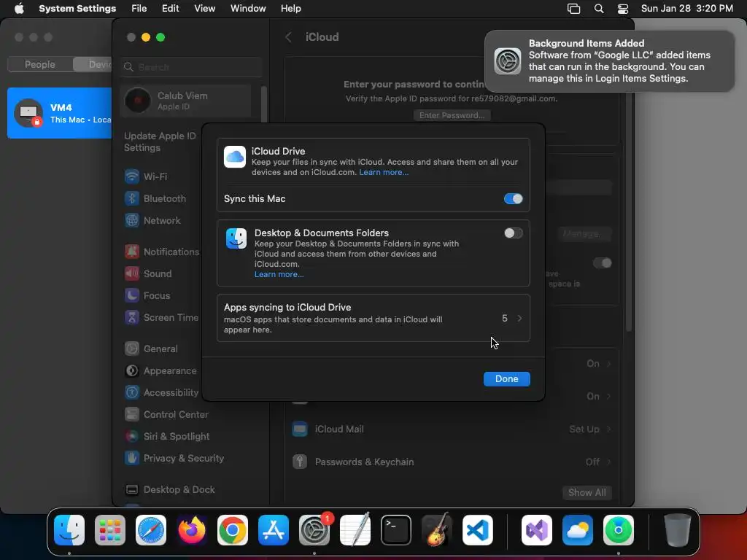The image size is (747, 560).
Task: Click the Finder icon beside Desktop & Documents
Action: 236,238
